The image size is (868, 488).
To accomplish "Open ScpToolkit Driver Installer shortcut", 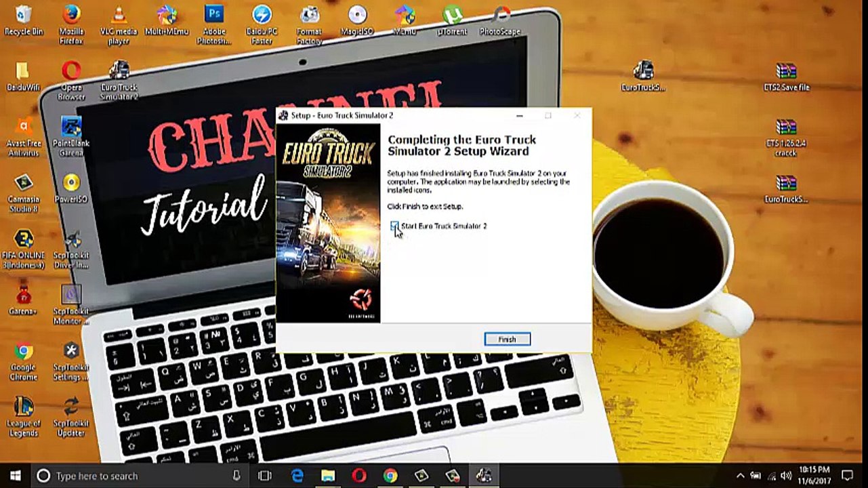I will pos(71,249).
